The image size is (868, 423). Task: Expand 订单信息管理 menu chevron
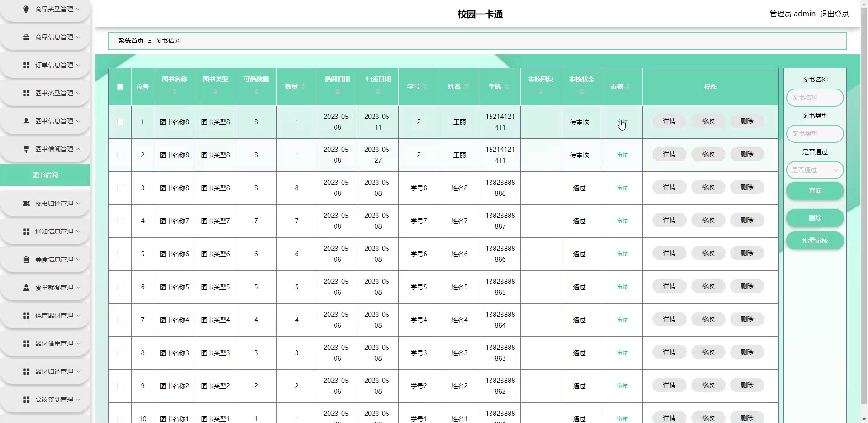click(x=78, y=65)
